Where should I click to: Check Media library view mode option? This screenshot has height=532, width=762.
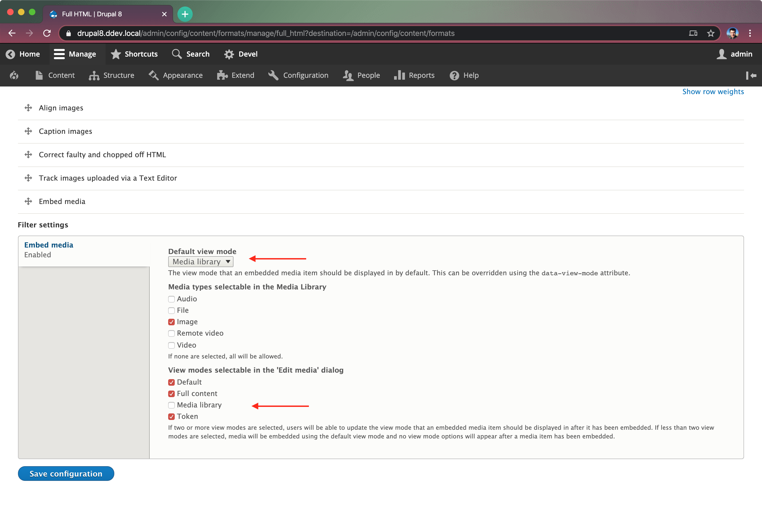click(x=171, y=405)
